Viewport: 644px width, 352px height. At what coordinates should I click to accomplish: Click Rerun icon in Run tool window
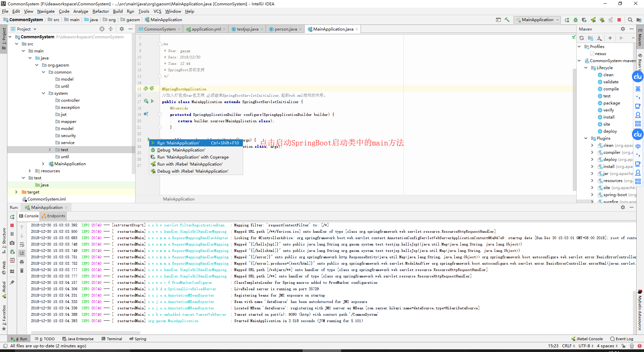tap(12, 217)
